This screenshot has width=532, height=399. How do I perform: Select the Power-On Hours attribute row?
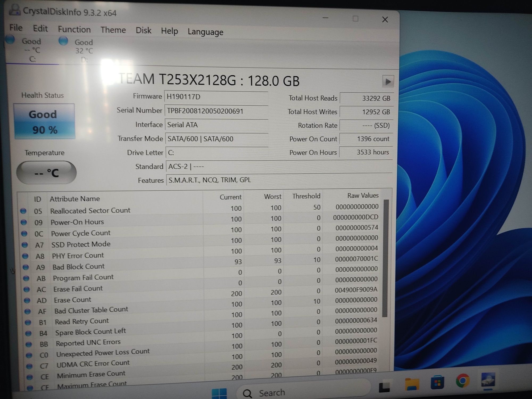coord(200,220)
